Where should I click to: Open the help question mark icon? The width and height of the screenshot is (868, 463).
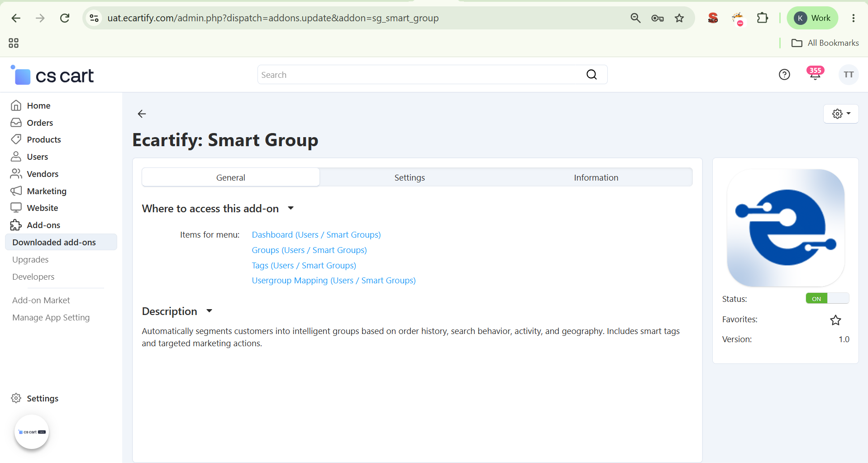784,75
